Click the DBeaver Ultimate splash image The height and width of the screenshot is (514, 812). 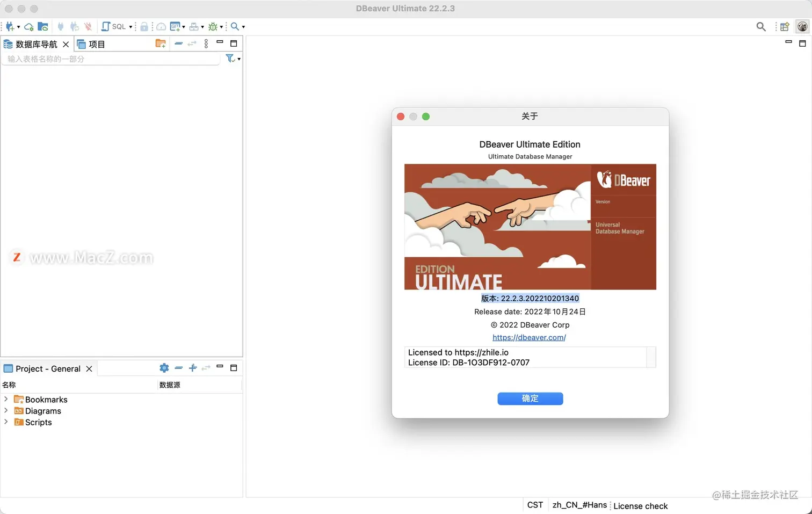coord(530,227)
